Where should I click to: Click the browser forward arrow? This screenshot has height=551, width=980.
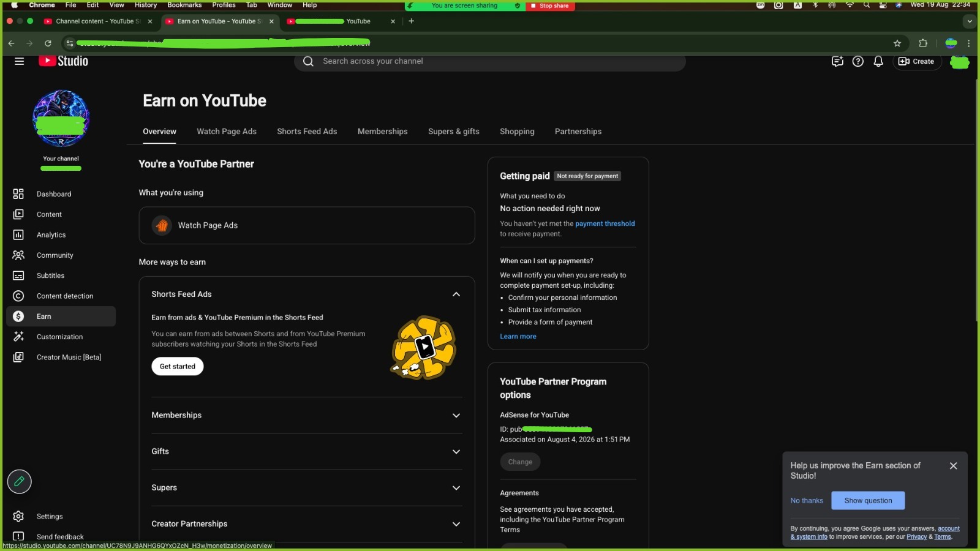(x=29, y=43)
